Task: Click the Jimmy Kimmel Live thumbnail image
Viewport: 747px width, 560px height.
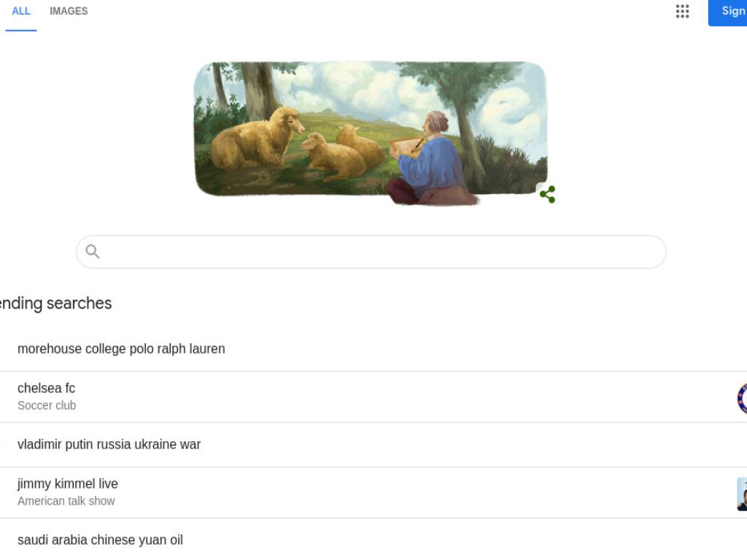Action: [742, 494]
